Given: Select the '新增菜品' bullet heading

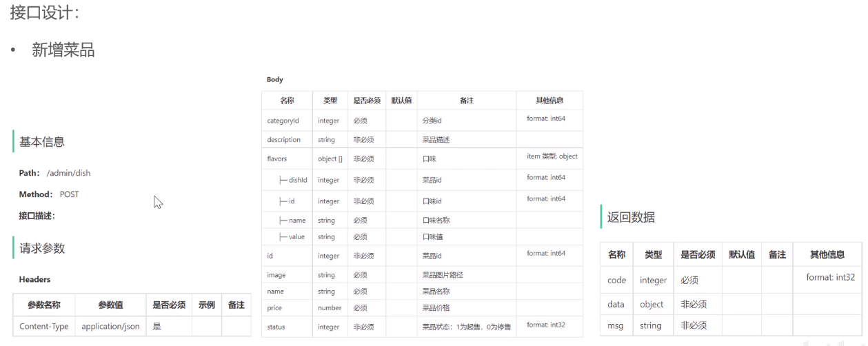Looking at the screenshot, I should (63, 50).
